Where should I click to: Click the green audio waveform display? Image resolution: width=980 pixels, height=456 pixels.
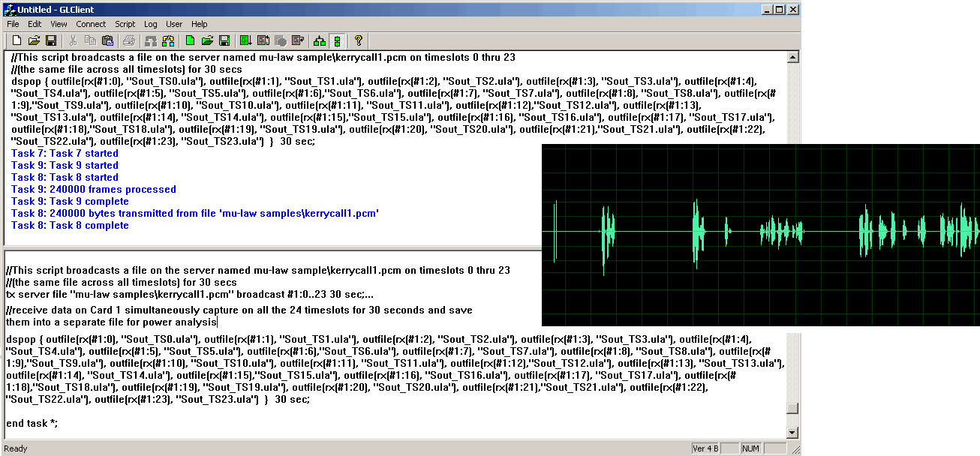click(x=761, y=235)
